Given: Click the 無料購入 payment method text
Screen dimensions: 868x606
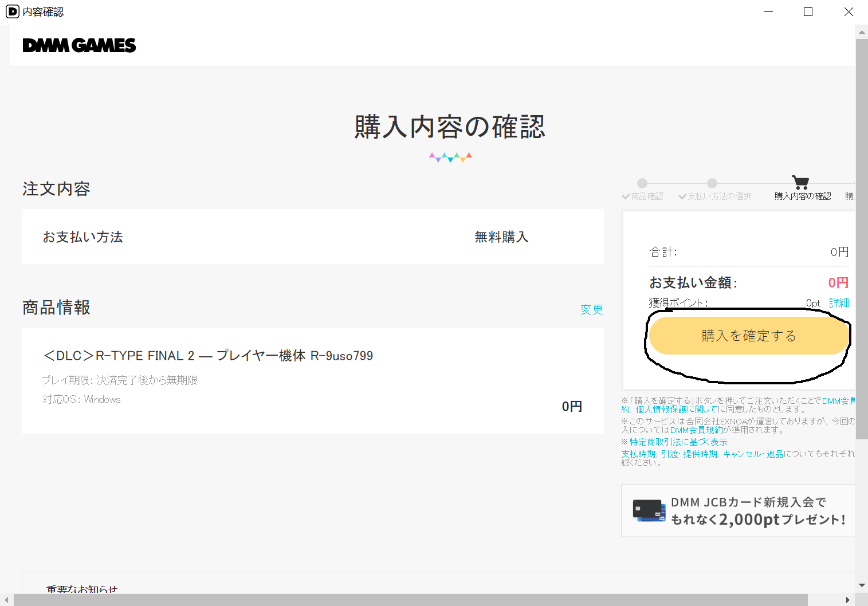Looking at the screenshot, I should point(501,237).
